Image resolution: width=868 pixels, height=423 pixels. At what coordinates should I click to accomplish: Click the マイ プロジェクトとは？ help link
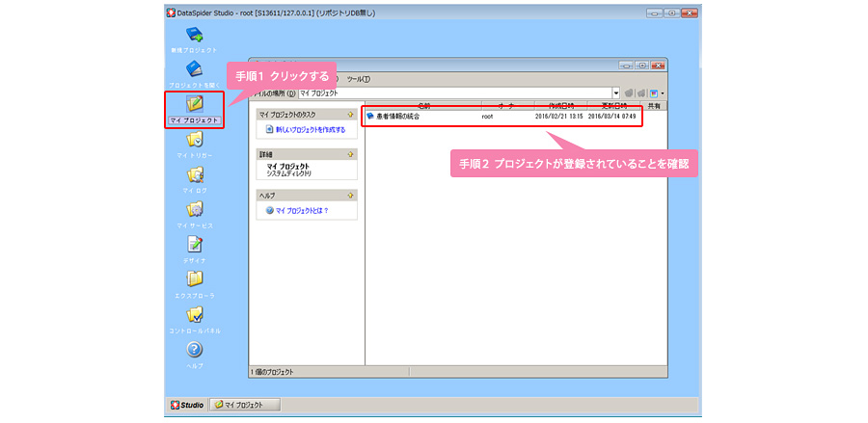click(x=301, y=209)
